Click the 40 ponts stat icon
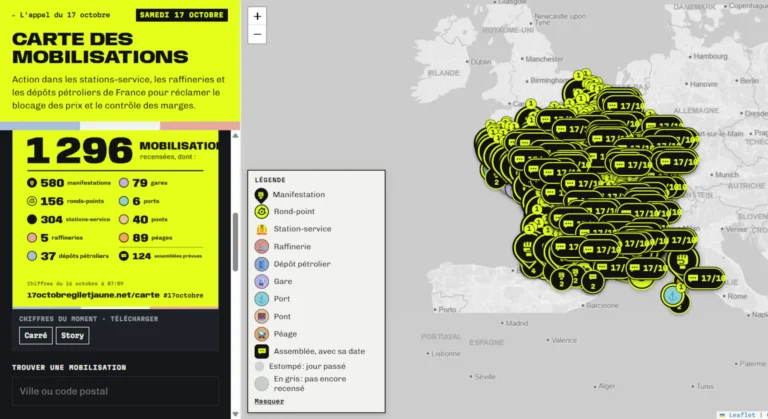 (x=124, y=219)
